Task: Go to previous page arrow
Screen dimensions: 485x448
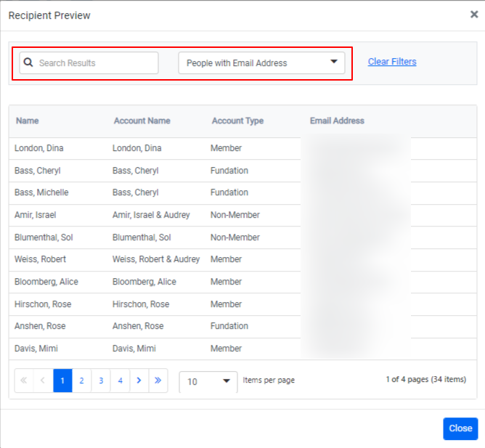Action: tap(43, 380)
